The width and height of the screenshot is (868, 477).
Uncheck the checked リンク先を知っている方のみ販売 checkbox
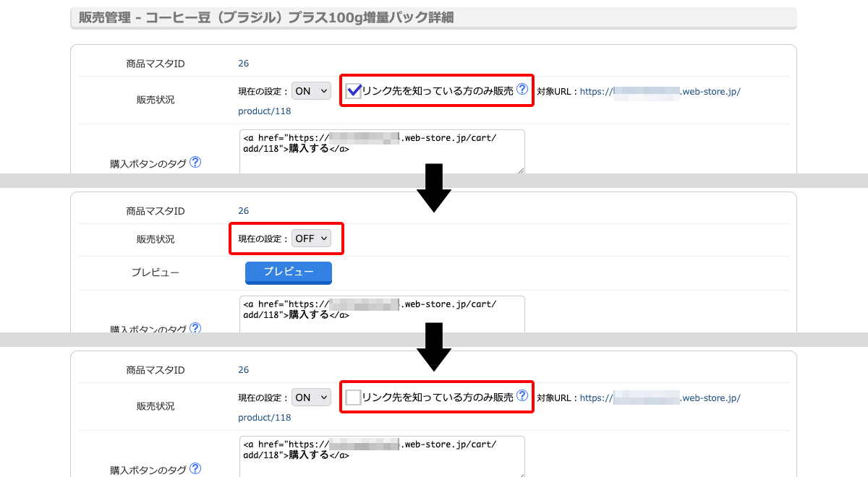pyautogui.click(x=354, y=90)
